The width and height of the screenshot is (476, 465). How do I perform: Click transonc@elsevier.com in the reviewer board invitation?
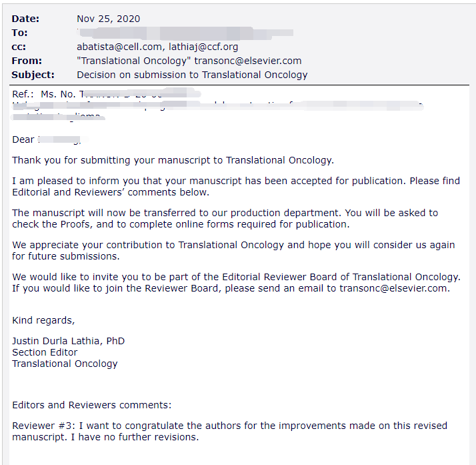(x=393, y=288)
